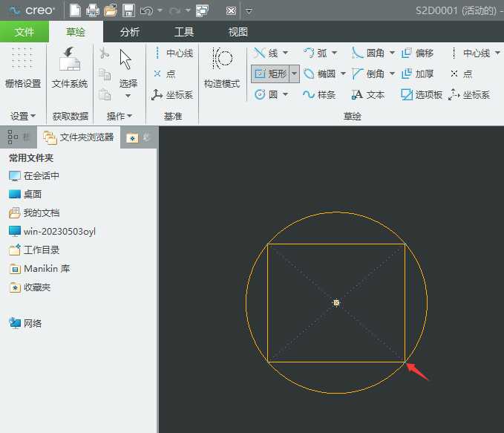Open Grid Settings (栅格设置)
Viewport: 504px width, 433px height.
(22, 68)
